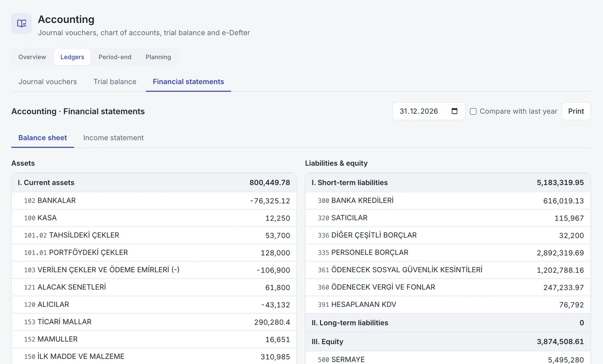Open the Period-end tab
603x364 pixels.
click(x=115, y=57)
